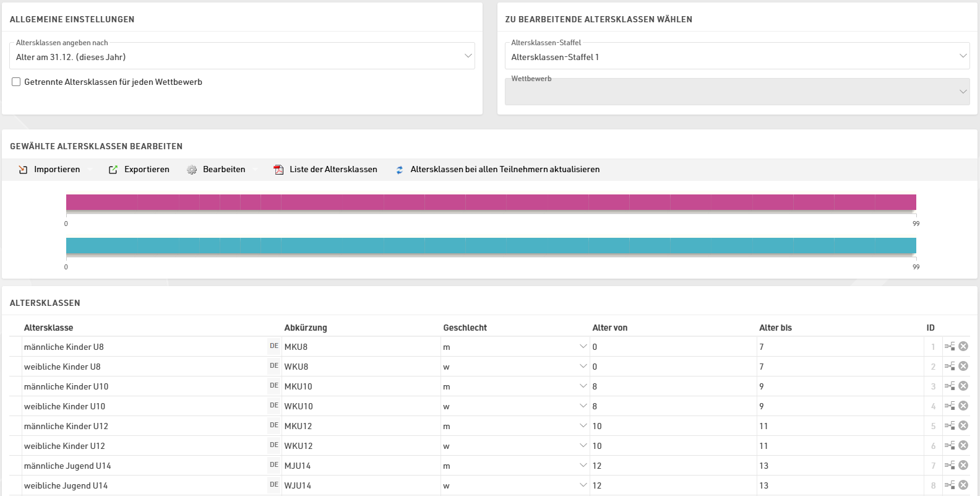
Task: Enable Getrennte Altersklassen für jeden Wettbewerb checkbox
Action: pos(16,82)
